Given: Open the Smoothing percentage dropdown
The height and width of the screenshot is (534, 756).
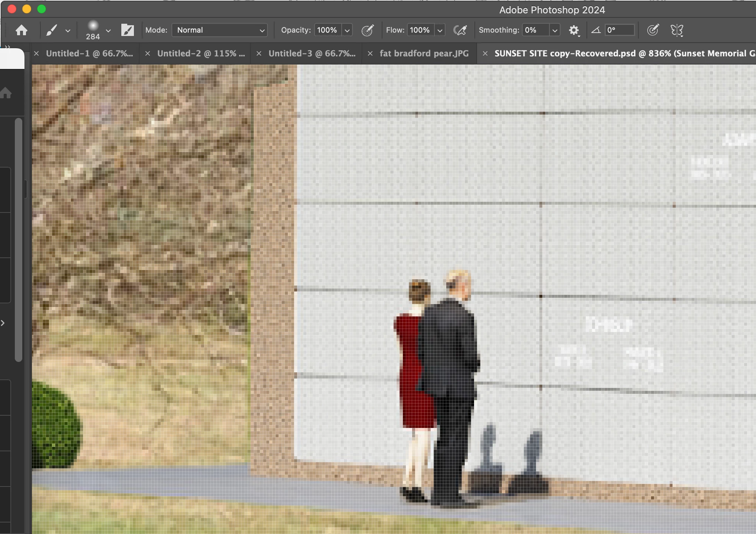Looking at the screenshot, I should (x=555, y=31).
